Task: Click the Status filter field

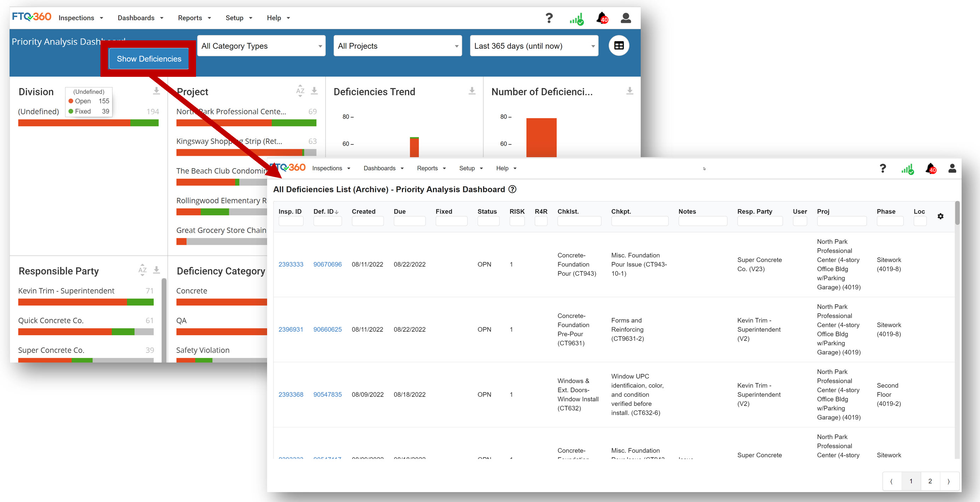Action: pos(488,221)
